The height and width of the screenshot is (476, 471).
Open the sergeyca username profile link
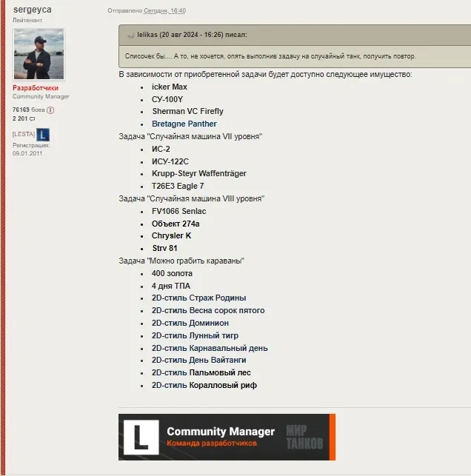(33, 10)
